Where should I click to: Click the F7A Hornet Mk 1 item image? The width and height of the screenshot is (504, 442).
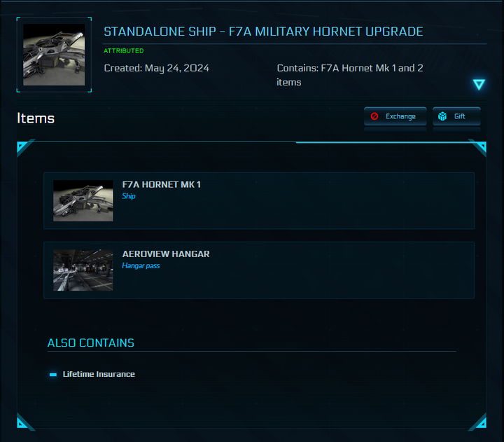tap(83, 201)
